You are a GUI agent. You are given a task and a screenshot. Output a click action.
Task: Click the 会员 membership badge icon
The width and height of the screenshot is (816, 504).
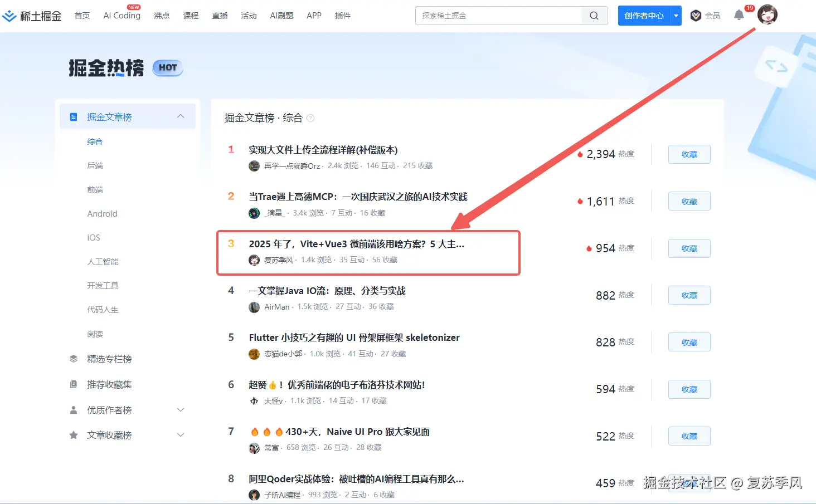(x=696, y=16)
